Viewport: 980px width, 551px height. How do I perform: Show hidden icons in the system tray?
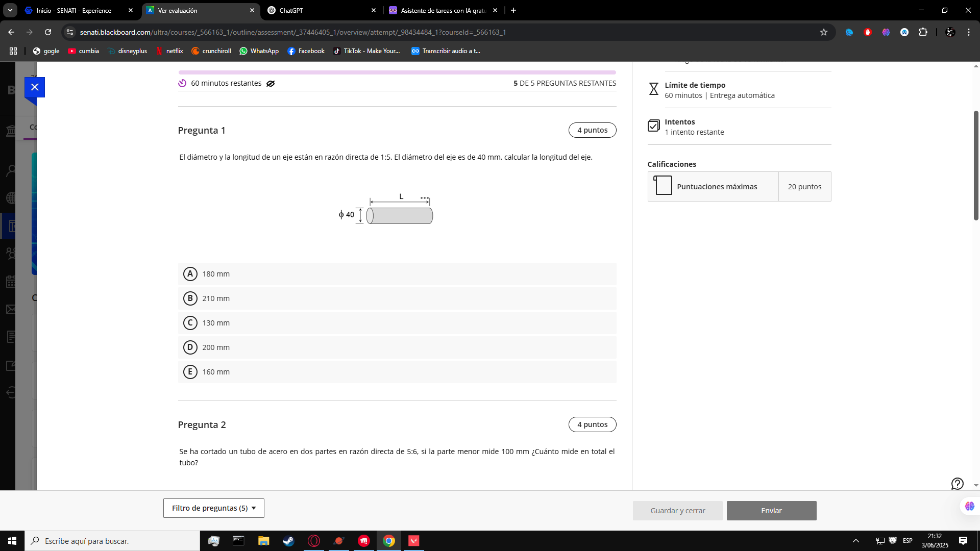856,541
